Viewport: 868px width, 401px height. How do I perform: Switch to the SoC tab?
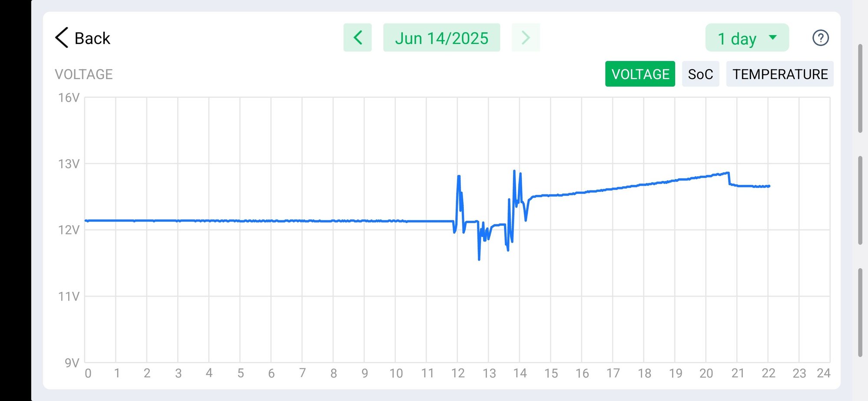700,74
